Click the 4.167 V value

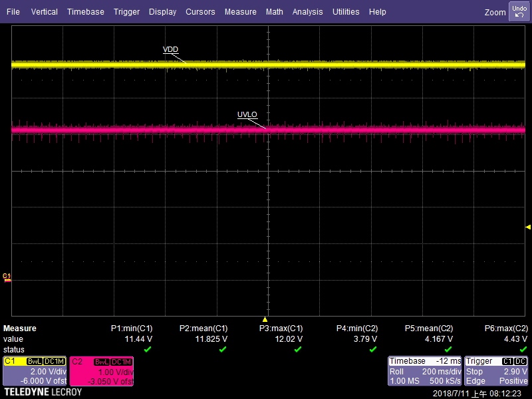click(x=439, y=339)
